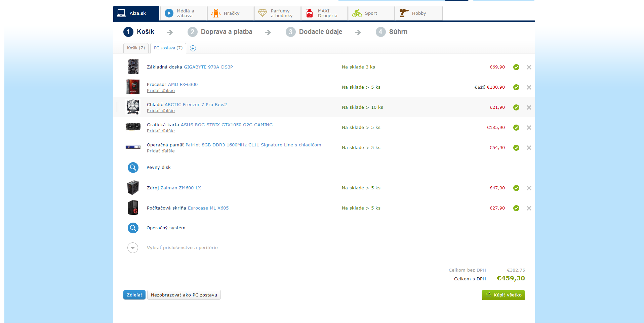Image resolution: width=644 pixels, height=323 pixels.
Task: Click green checkmark for ARCTIC Freezer cooler
Action: tap(516, 107)
